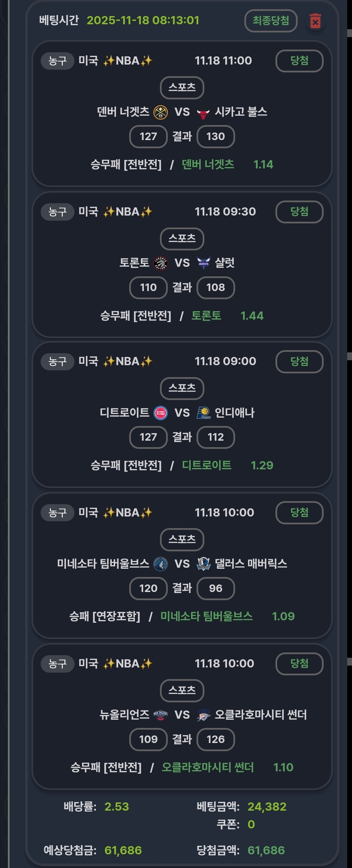This screenshot has width=352, height=868.
Task: Click the red trash delete icon
Action: tap(315, 21)
